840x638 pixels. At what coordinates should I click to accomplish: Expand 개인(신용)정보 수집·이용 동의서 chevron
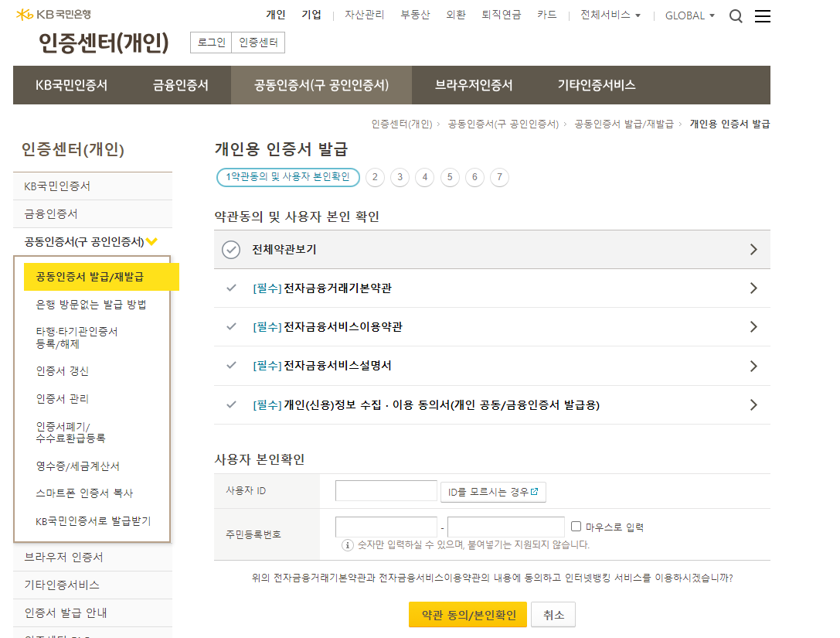coord(753,404)
